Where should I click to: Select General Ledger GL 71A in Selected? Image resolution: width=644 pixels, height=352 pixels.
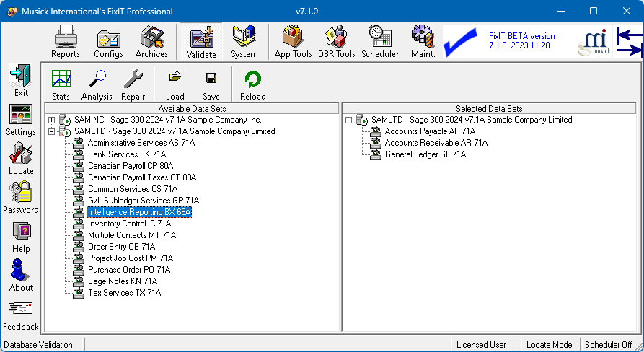click(x=425, y=154)
